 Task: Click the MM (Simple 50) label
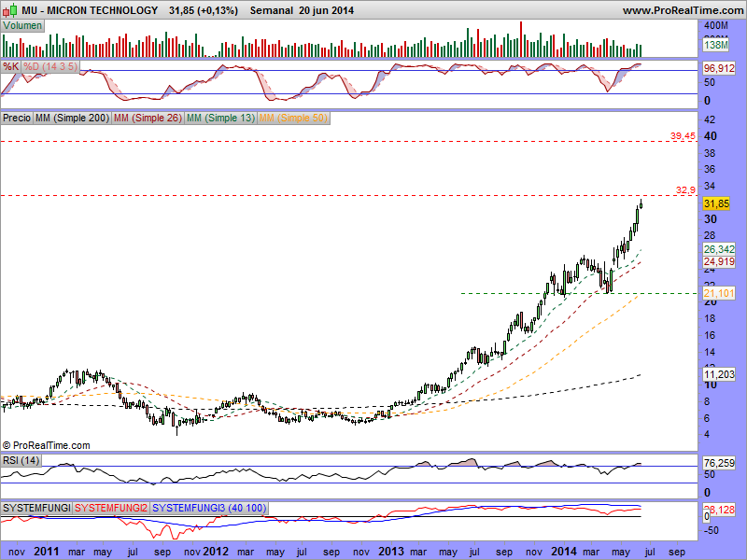point(294,118)
